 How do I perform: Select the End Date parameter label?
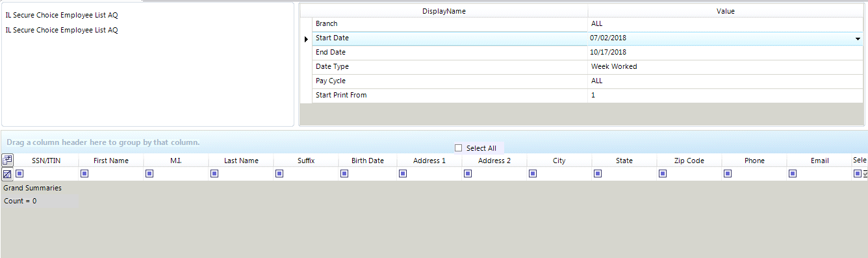(331, 53)
